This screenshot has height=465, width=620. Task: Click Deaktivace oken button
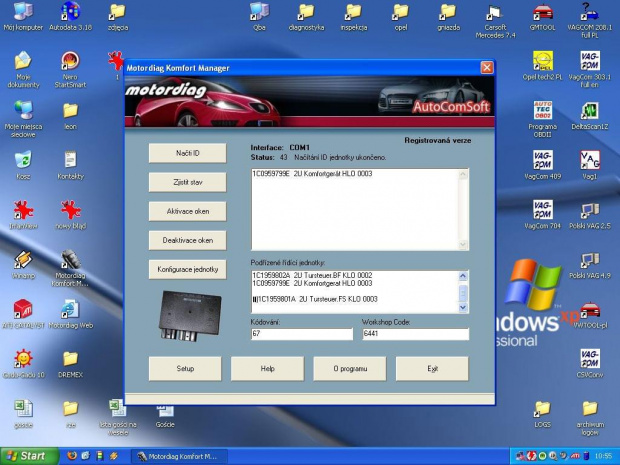click(187, 240)
